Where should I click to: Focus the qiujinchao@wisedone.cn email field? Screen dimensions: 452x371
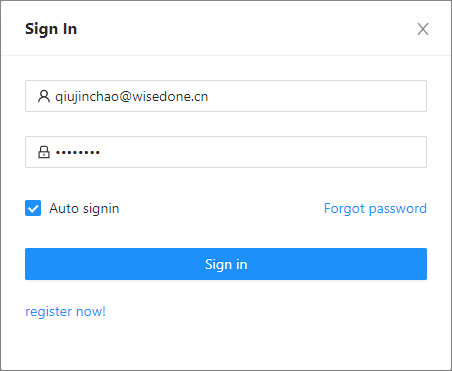coord(226,96)
